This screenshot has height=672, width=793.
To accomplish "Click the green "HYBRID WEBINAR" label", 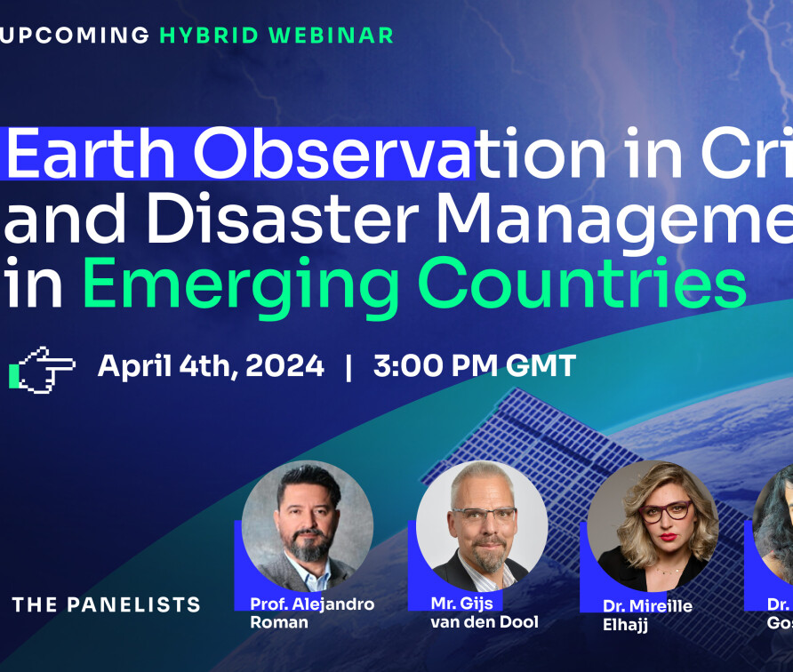I will pos(276,36).
